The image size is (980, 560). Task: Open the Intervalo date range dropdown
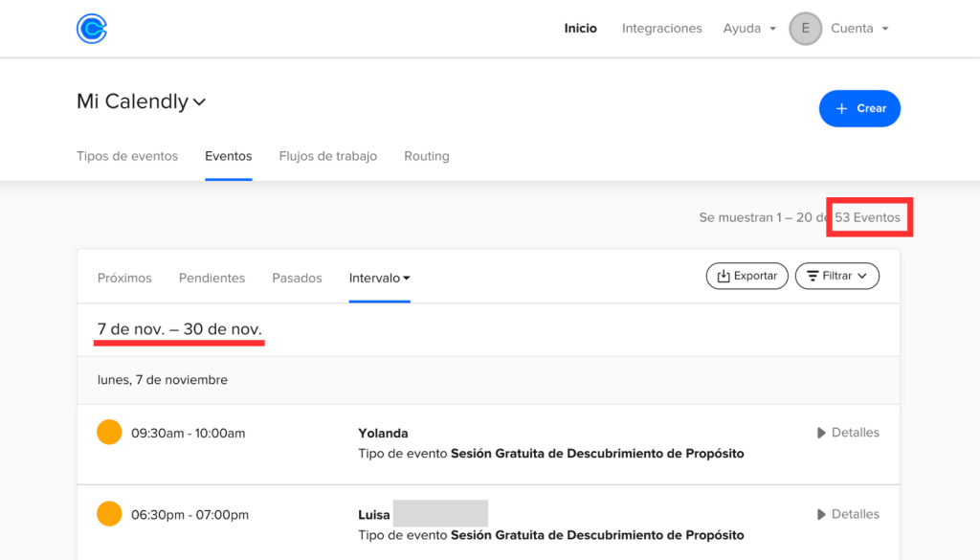(x=379, y=278)
